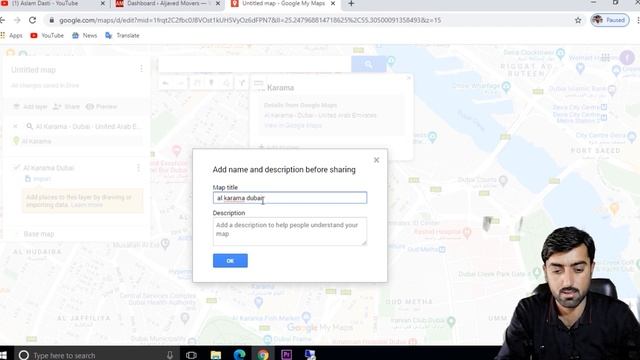Click the Windows Start button

click(x=4, y=355)
